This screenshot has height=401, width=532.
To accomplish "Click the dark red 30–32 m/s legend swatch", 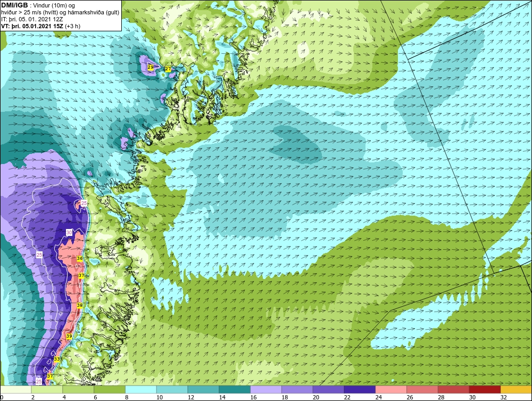I will [485, 389].
